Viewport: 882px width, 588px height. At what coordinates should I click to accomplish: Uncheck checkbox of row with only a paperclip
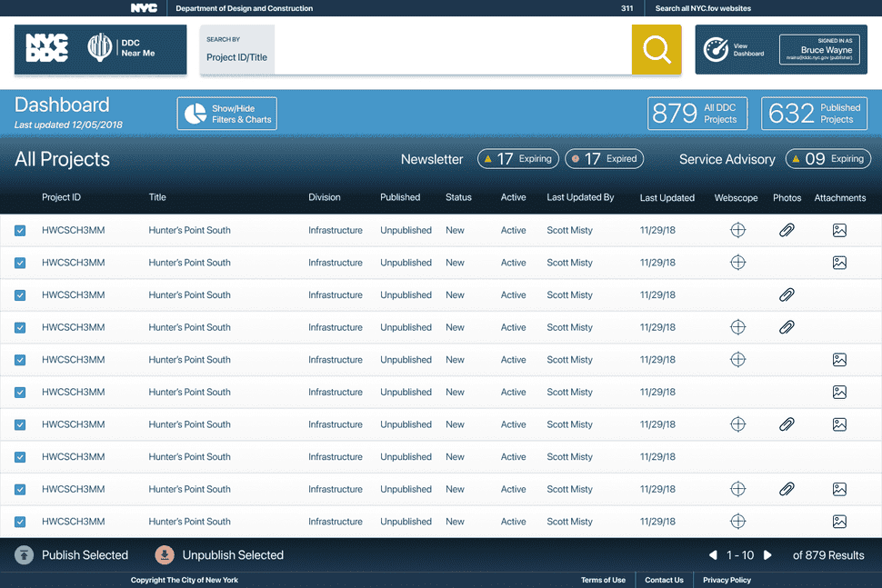tap(20, 295)
